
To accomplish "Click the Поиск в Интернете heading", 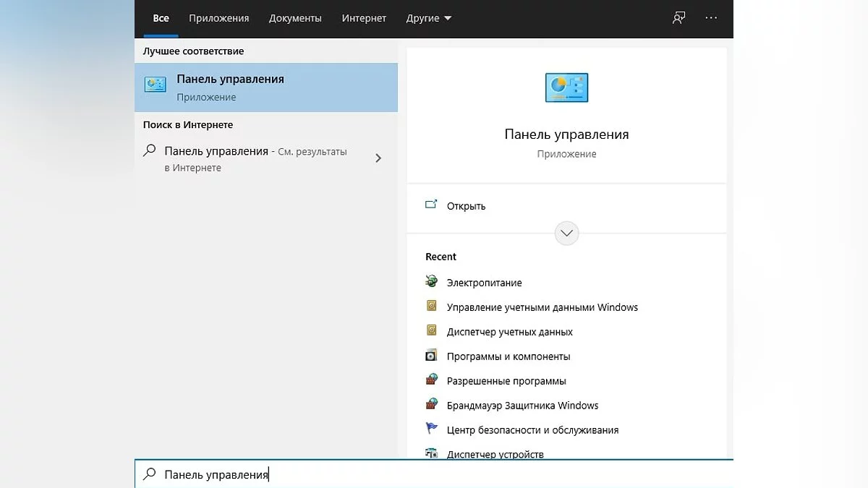I will click(188, 124).
